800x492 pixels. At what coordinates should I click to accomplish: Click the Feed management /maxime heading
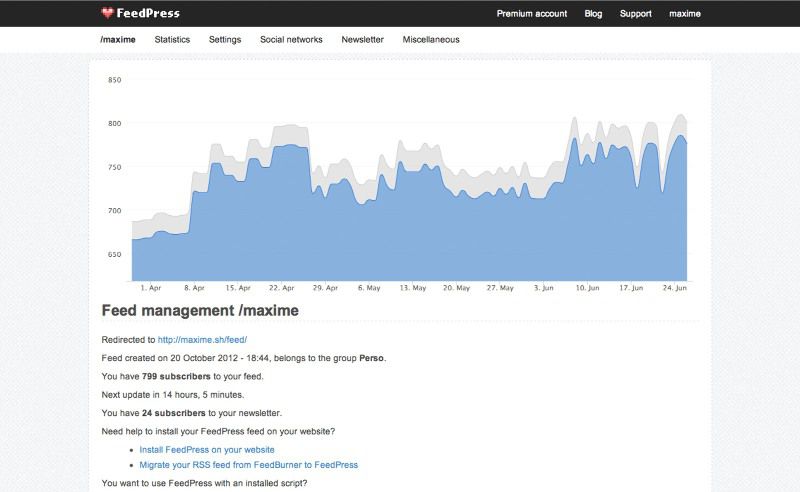(x=200, y=311)
